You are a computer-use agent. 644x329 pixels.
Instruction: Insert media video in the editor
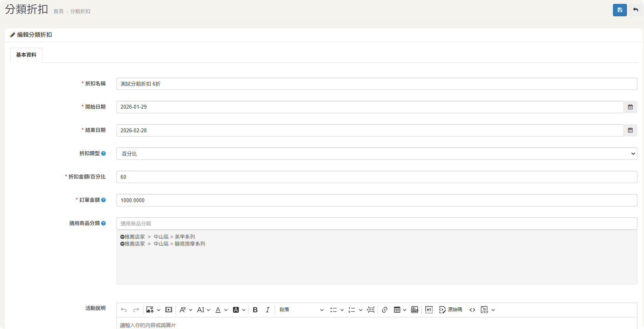169,310
